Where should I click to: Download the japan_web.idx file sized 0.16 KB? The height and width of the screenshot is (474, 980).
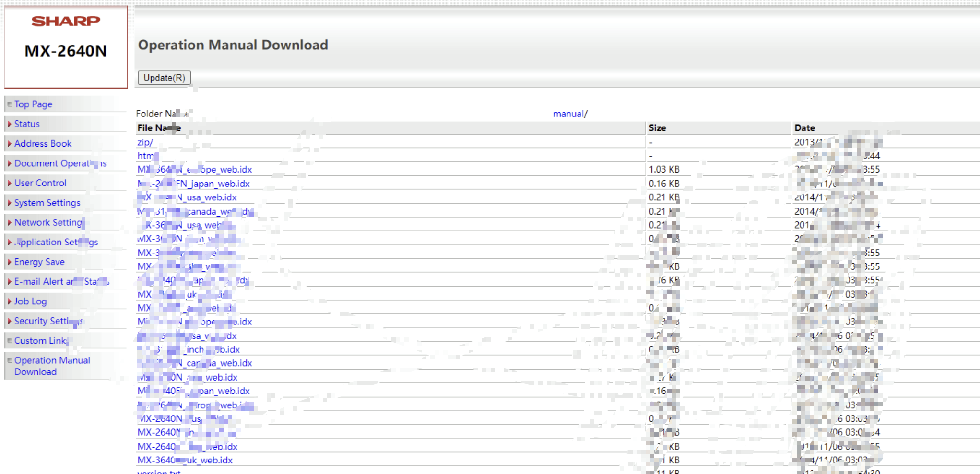pyautogui.click(x=194, y=184)
